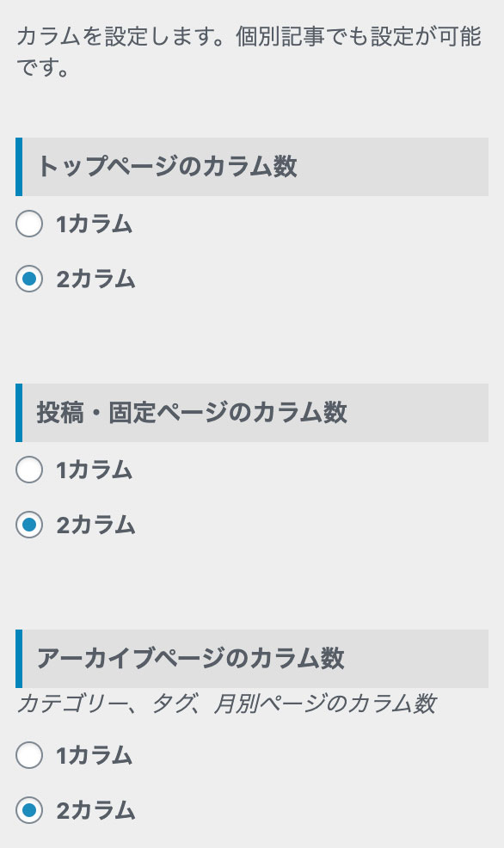Select 1カラム radio for 投稿・固定ページのカラム数
This screenshot has height=848, width=504.
[x=29, y=470]
